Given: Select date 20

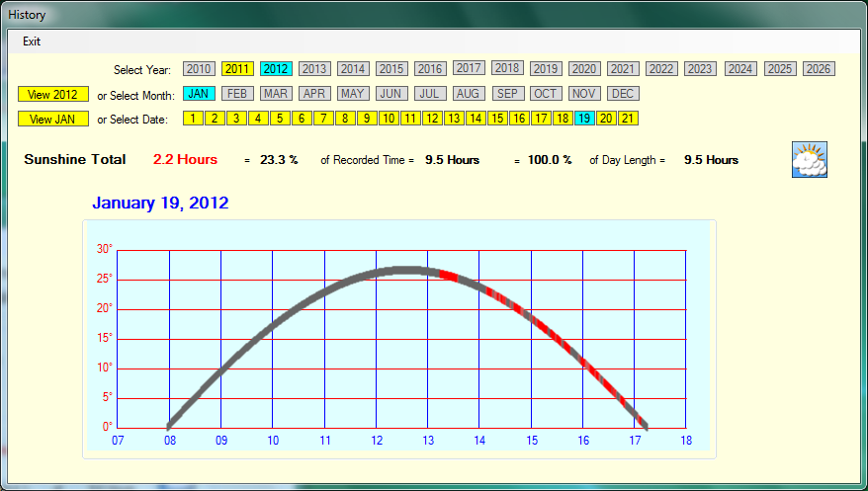Looking at the screenshot, I should [x=607, y=119].
